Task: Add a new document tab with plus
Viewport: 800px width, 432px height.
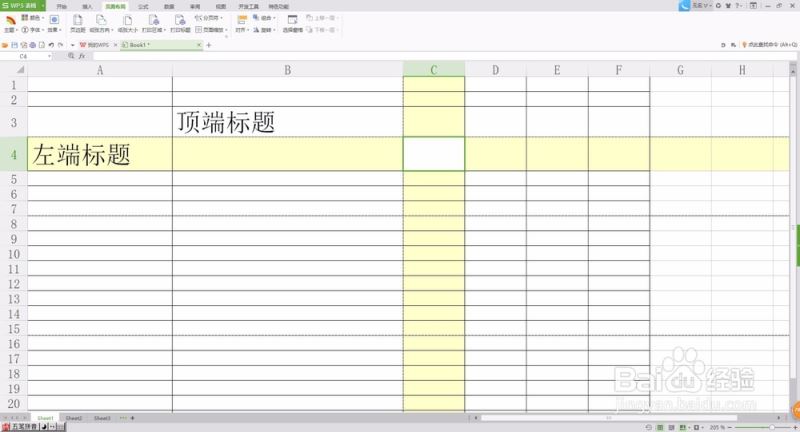Action: click(x=209, y=45)
